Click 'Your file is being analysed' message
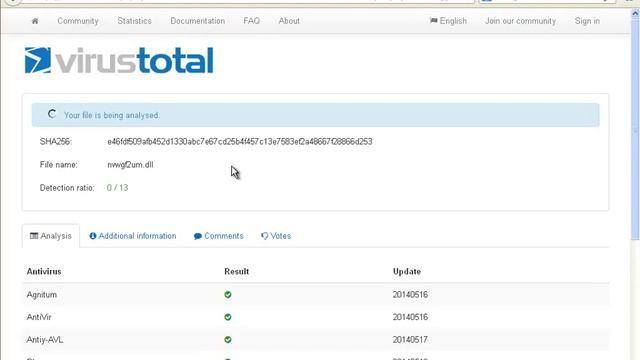The height and width of the screenshot is (360, 640). tap(112, 116)
